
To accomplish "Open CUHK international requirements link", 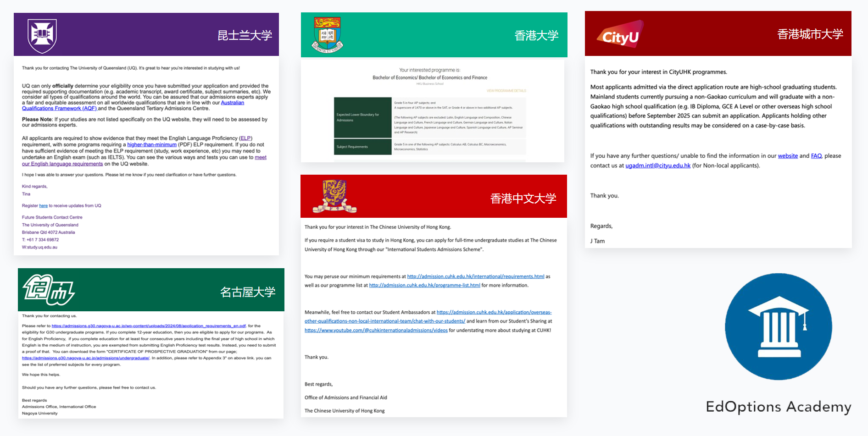I will 476,276.
